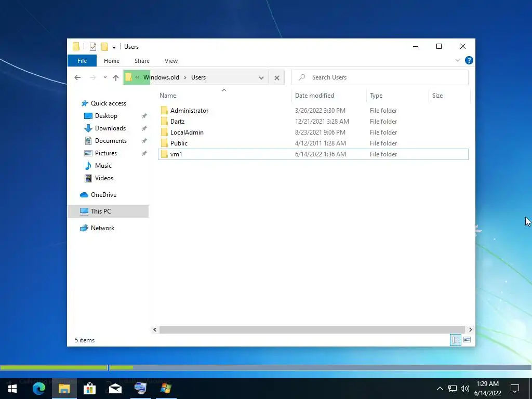Image resolution: width=532 pixels, height=399 pixels.
Task: Switch to Details view layout
Action: click(x=456, y=340)
